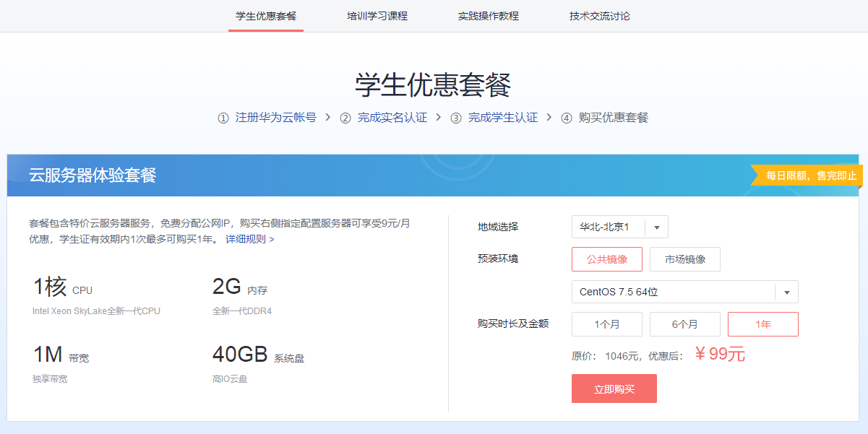868x434 pixels.
Task: Choose 6个月 purchase duration
Action: coord(685,324)
